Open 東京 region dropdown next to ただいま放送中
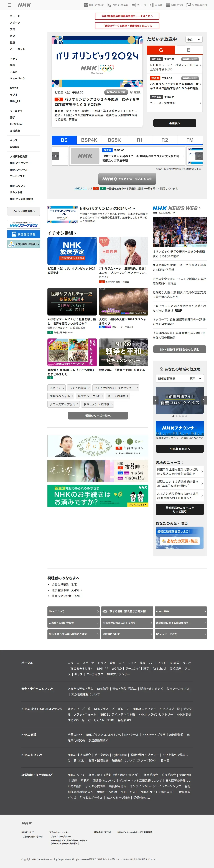The image size is (214, 868). (x=194, y=39)
